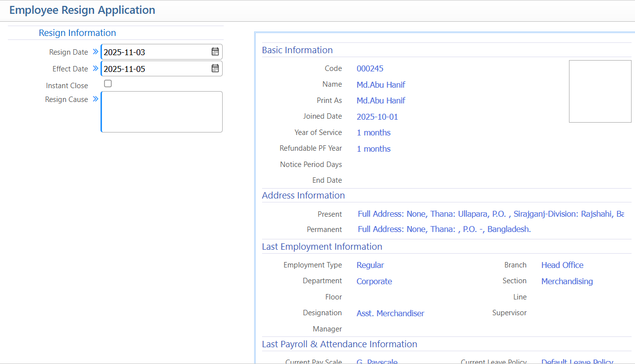This screenshot has width=635, height=364.
Task: Click the double-arrow icon beside Resign Date
Action: 96,52
